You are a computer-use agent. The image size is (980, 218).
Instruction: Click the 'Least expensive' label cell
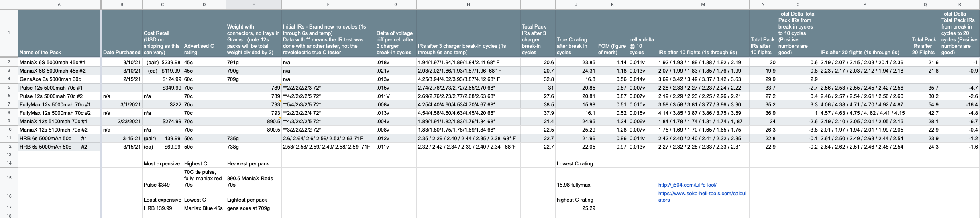click(163, 196)
